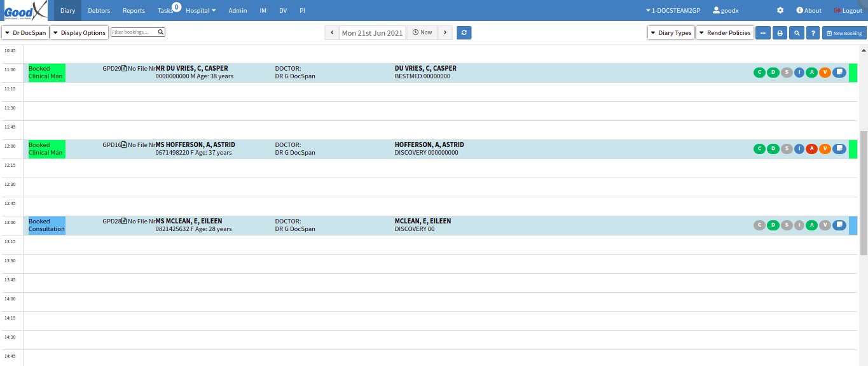
Task: Open the settings gear icon
Action: click(x=780, y=11)
